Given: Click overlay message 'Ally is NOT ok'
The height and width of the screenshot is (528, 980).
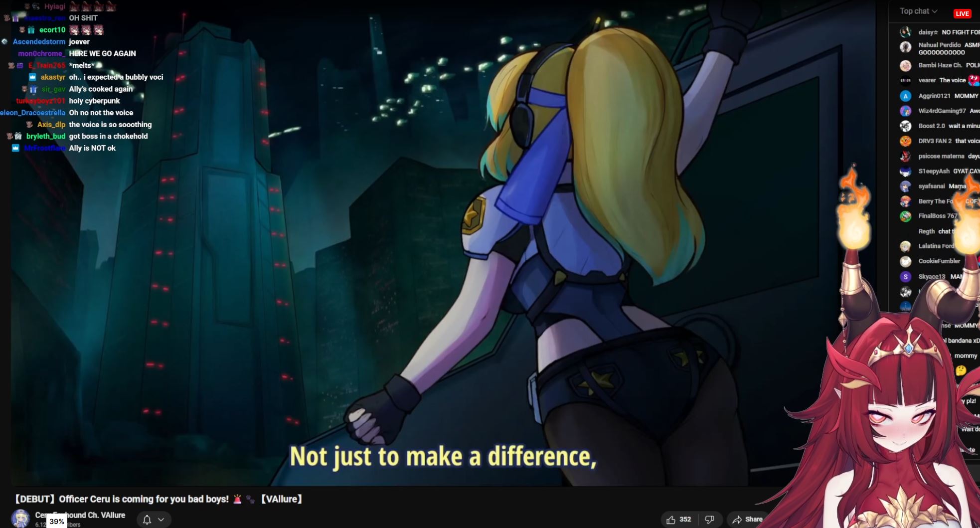Looking at the screenshot, I should 92,149.
